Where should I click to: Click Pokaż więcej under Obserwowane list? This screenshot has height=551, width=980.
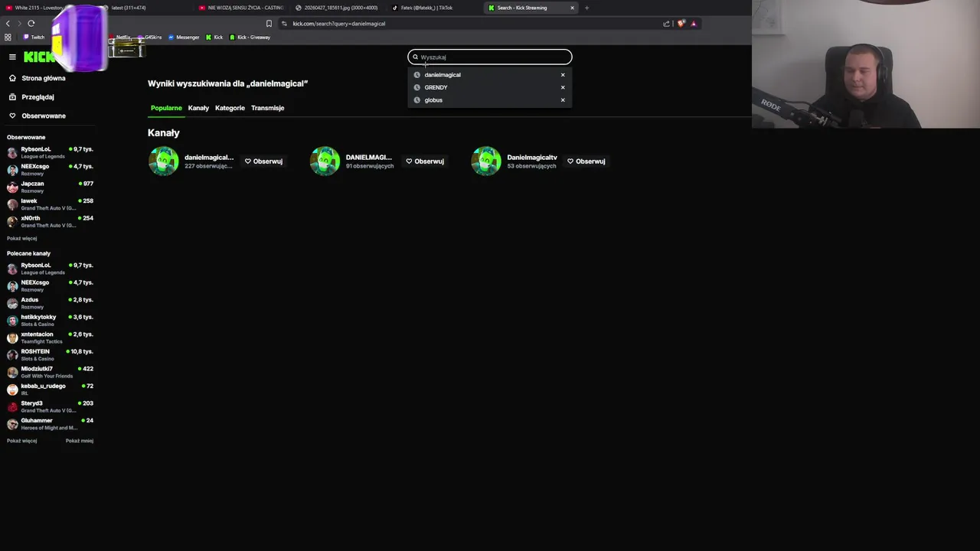pos(21,238)
